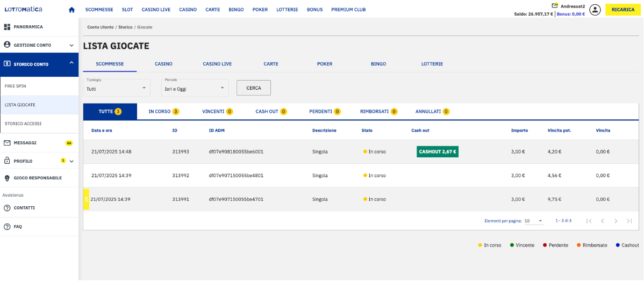
Task: Click the home icon in top navigation
Action: coord(72,10)
